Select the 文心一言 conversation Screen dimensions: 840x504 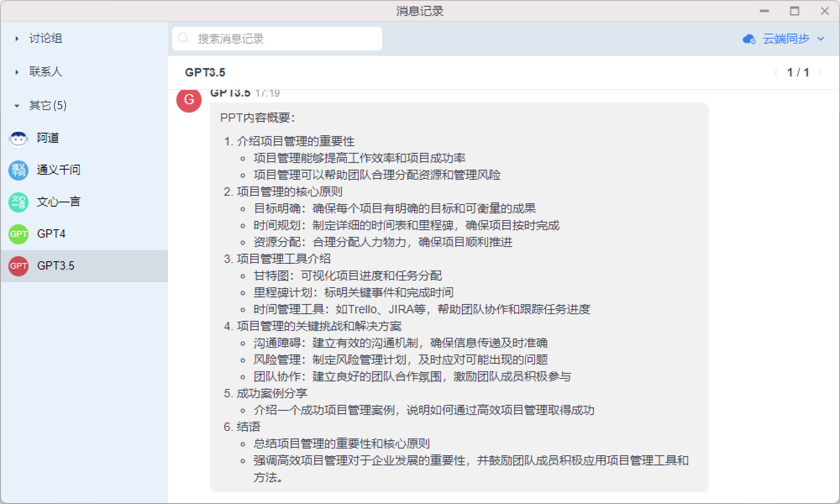[58, 202]
